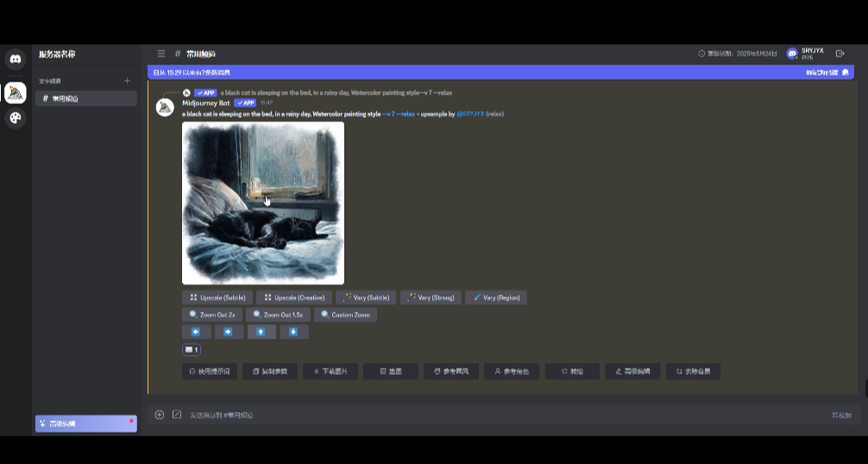This screenshot has width=868, height=464.
Task: Click the logout icon at top right
Action: 840,53
